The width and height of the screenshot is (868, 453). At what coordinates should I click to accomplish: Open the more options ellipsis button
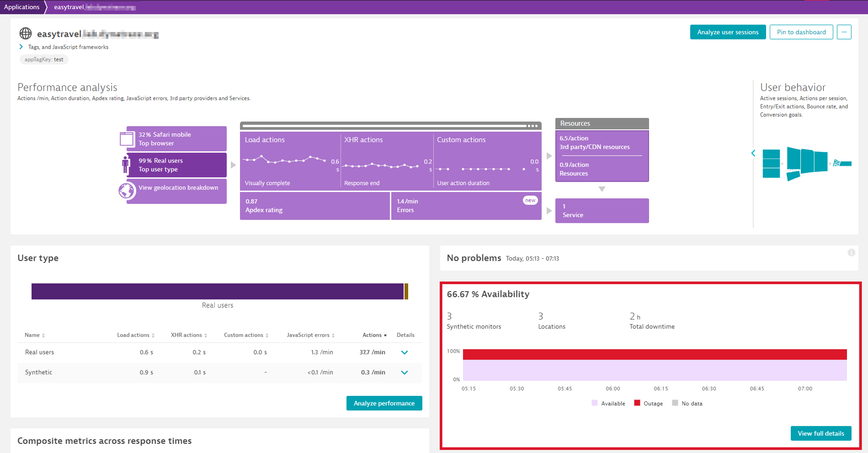tap(844, 32)
